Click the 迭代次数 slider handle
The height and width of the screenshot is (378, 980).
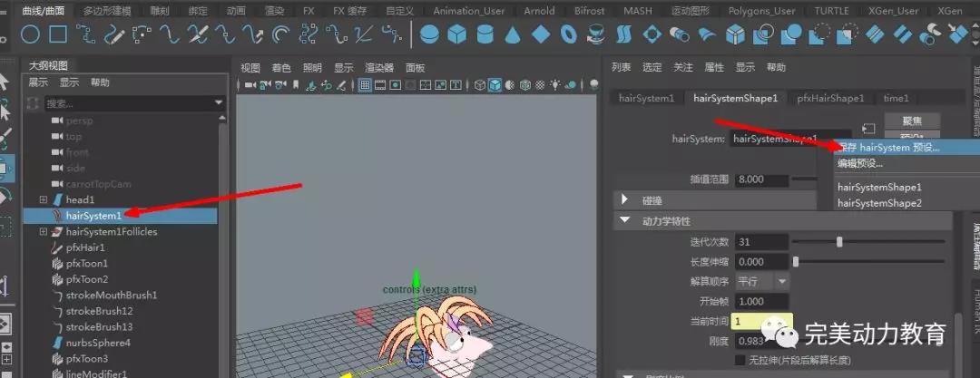click(839, 242)
